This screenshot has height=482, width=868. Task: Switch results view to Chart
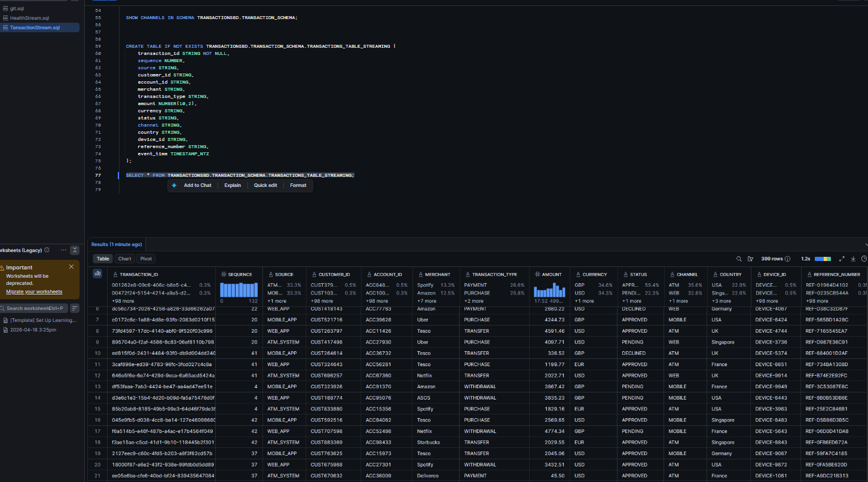[x=124, y=259]
